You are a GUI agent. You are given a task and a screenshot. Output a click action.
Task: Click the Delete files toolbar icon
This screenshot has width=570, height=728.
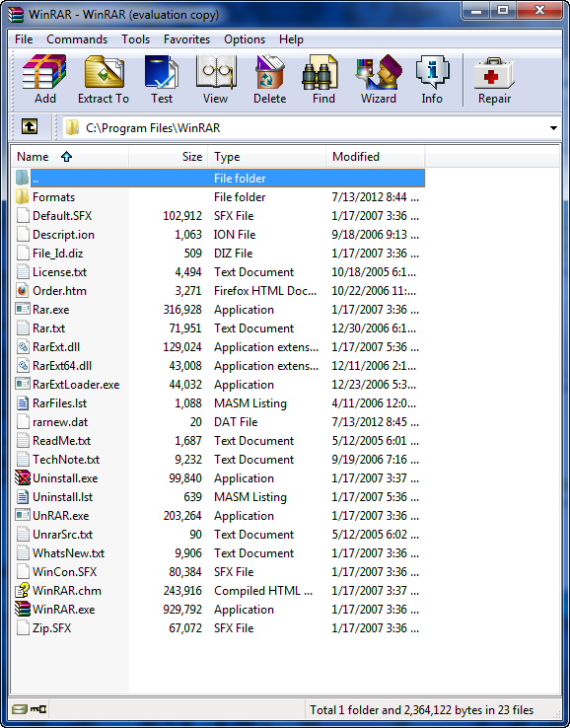coord(269,79)
